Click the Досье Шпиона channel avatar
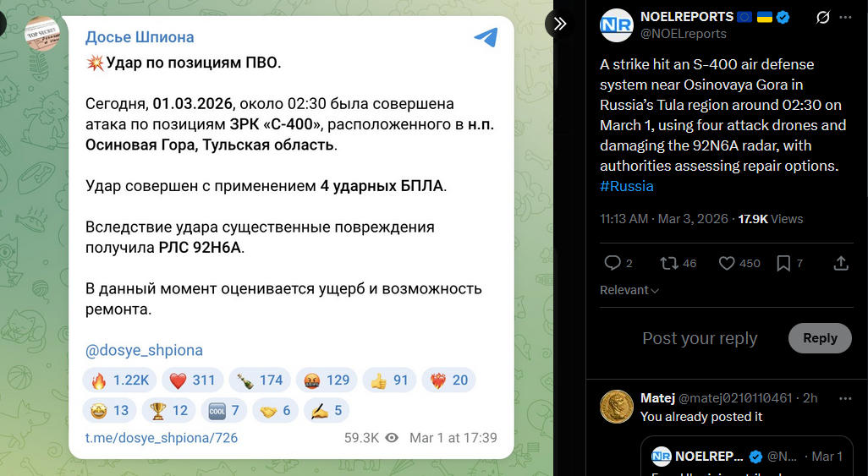868x476 pixels. point(42,33)
